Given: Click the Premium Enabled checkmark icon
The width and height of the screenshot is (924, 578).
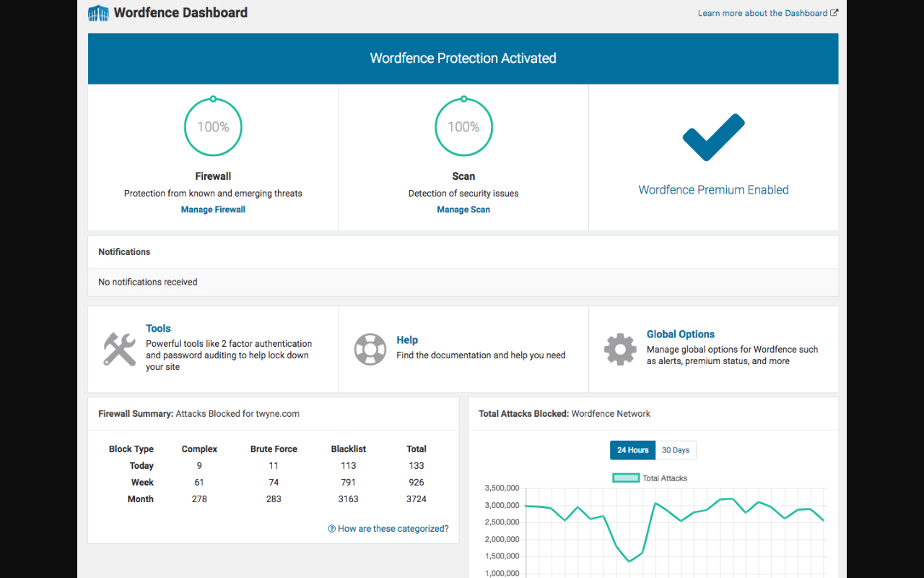Looking at the screenshot, I should [713, 137].
